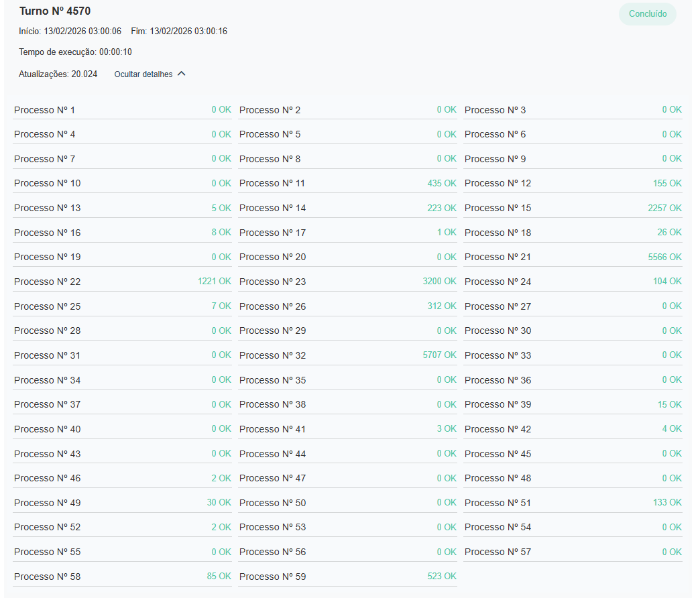Click the '2257 OK' status value
700x598 pixels.
coord(664,208)
